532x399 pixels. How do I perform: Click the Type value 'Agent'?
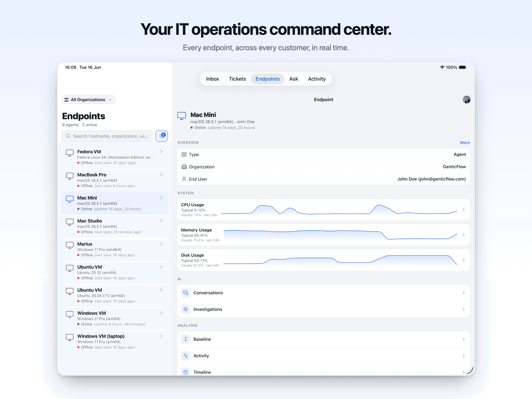460,154
